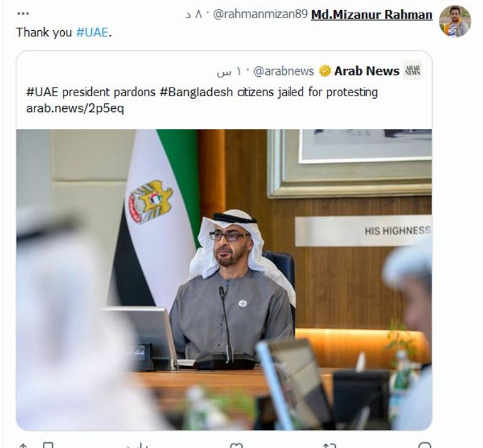Image resolution: width=483 pixels, height=448 pixels.
Task: Click the Md.Mizanur Rahman display name
Action: click(x=372, y=14)
